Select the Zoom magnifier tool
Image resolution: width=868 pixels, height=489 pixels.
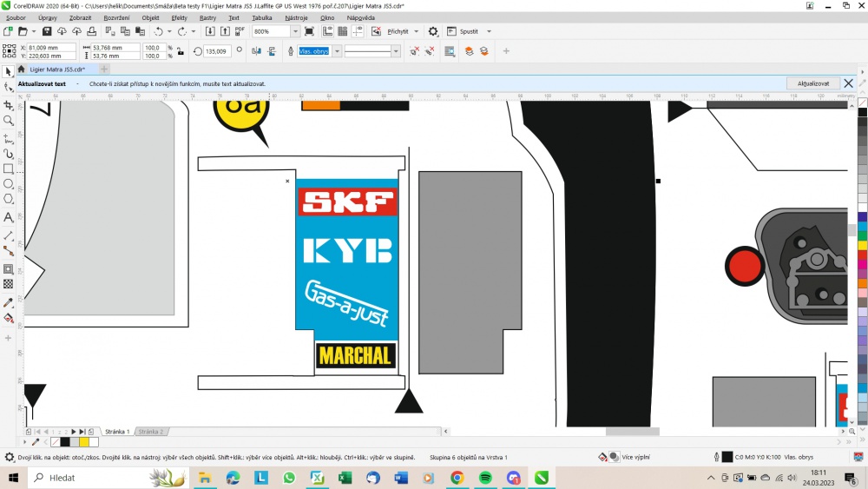pos(9,120)
